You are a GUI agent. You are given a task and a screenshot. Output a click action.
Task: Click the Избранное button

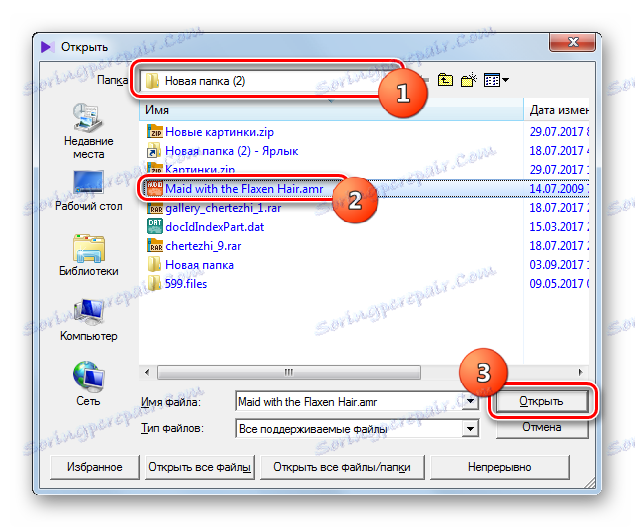pyautogui.click(x=95, y=467)
